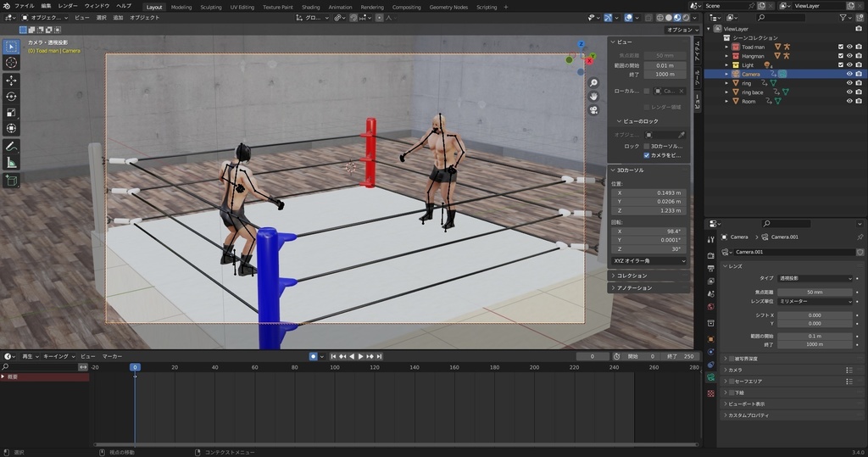Hide Toad man using its eye icon
Image resolution: width=868 pixels, height=457 pixels.
click(x=849, y=47)
